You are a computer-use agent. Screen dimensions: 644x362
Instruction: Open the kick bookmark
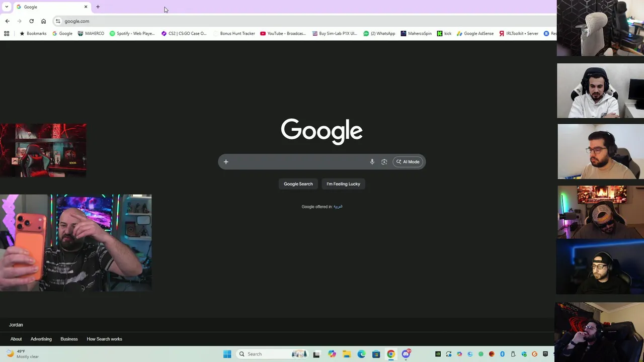(x=444, y=33)
